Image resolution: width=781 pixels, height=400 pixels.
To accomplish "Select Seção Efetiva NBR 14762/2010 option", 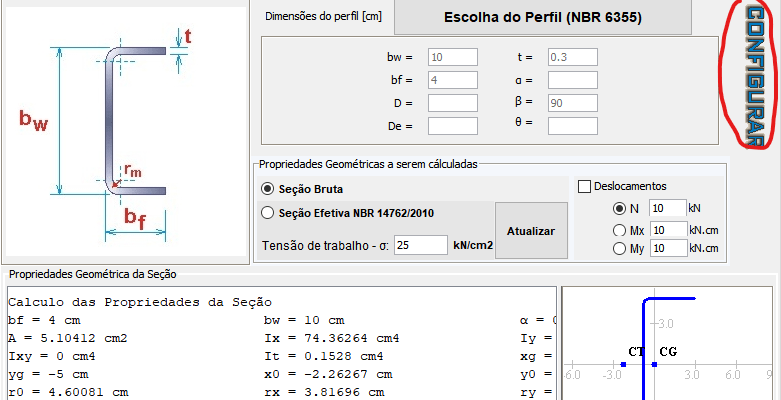I will [267, 212].
